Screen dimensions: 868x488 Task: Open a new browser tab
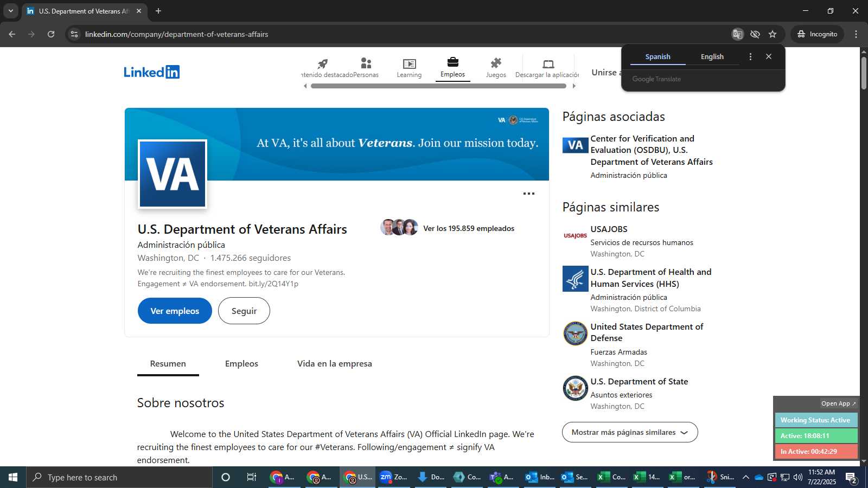158,11
